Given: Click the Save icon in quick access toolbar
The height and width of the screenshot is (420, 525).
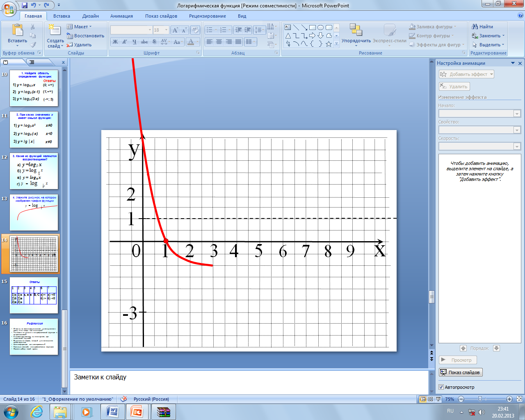Looking at the screenshot, I should coord(25,5).
